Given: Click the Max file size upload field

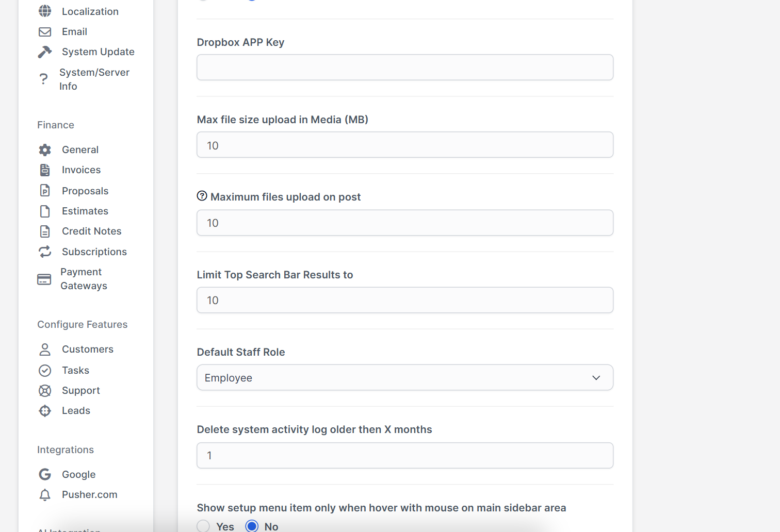Looking at the screenshot, I should 405,145.
